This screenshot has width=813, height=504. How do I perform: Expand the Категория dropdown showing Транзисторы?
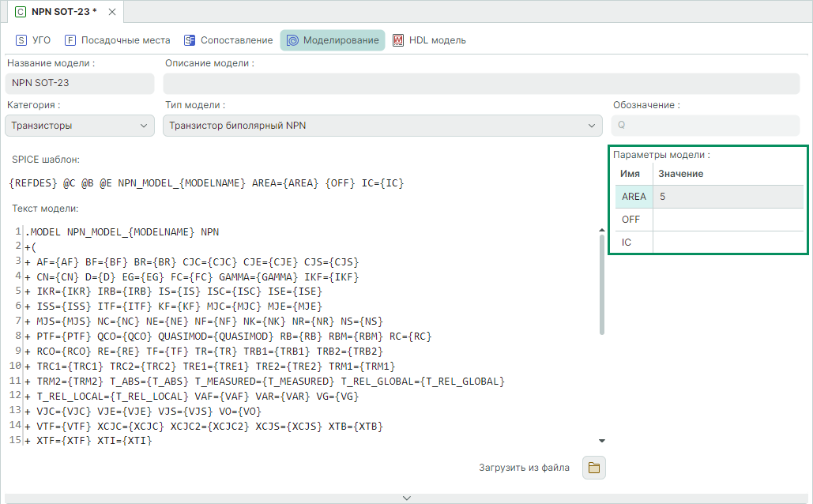tap(80, 126)
